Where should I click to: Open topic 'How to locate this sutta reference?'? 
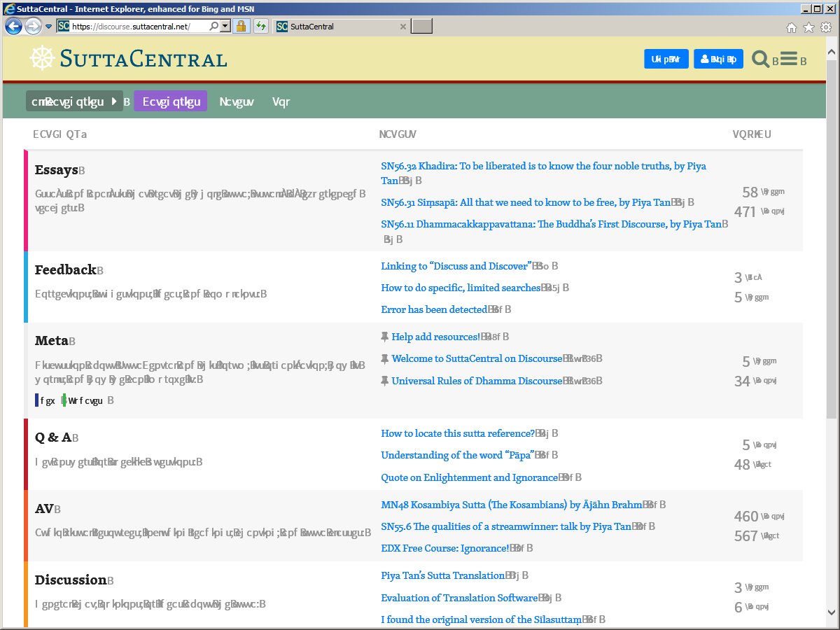(x=458, y=433)
